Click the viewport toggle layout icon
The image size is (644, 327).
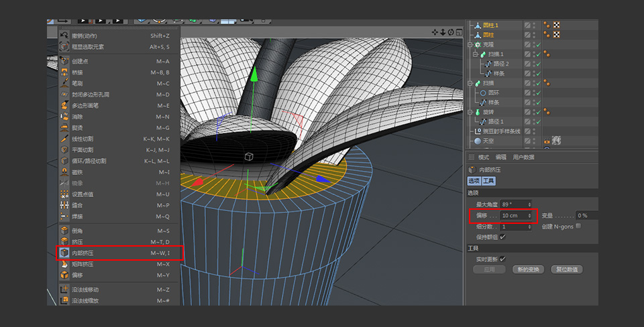459,32
